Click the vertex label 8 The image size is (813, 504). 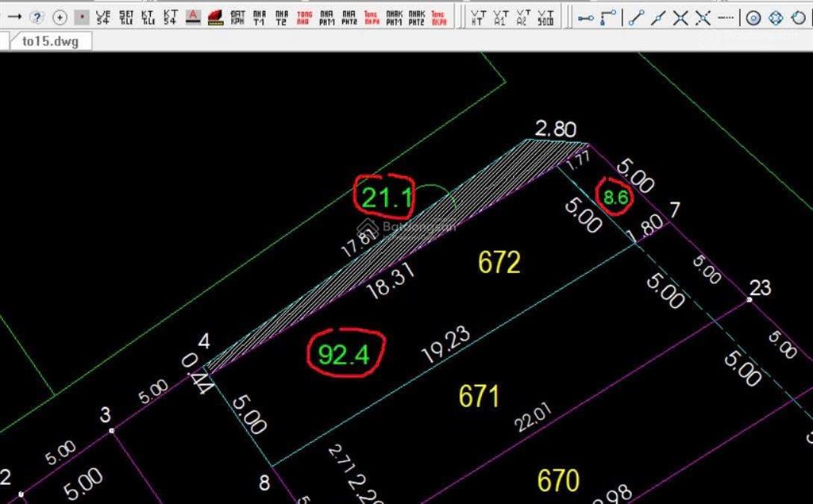(x=264, y=483)
